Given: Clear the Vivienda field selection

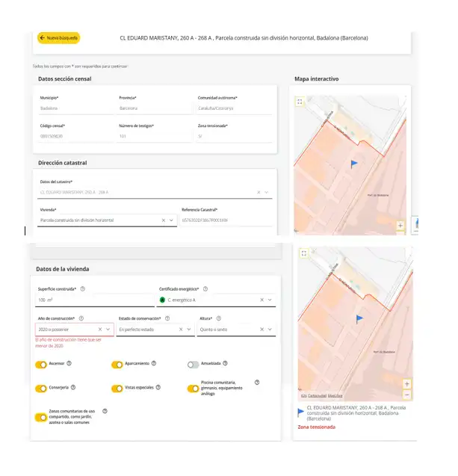Looking at the screenshot, I should (164, 220).
